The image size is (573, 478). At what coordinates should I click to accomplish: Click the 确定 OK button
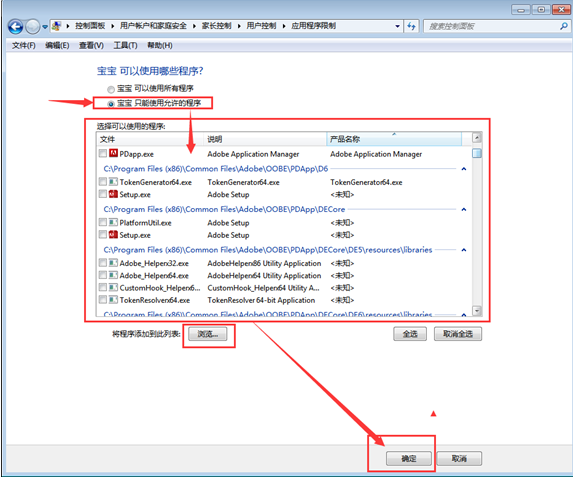point(409,458)
